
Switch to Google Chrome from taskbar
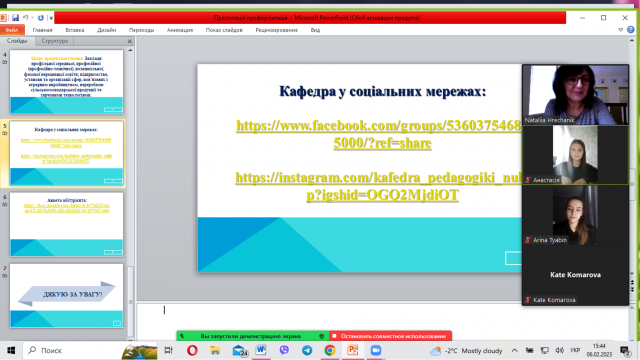pos(330,350)
